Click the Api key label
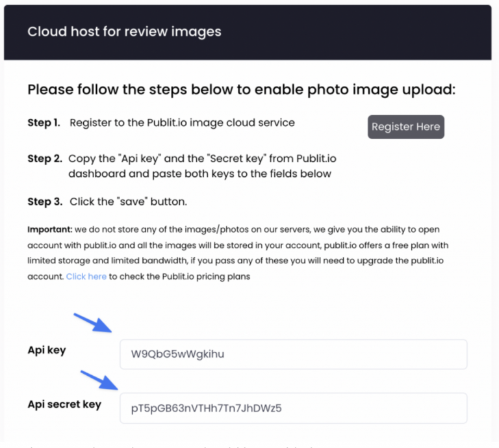 tap(47, 350)
